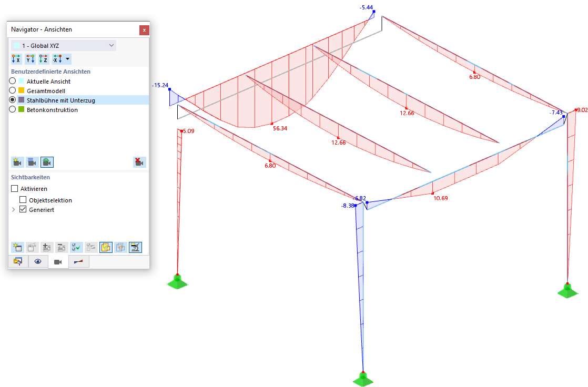The width and height of the screenshot is (588, 387).
Task: Click the view in Z direction icon
Action: pos(44,59)
